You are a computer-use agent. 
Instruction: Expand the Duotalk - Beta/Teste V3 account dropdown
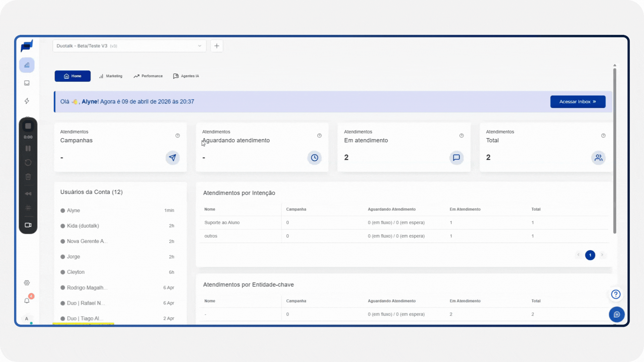(129, 46)
